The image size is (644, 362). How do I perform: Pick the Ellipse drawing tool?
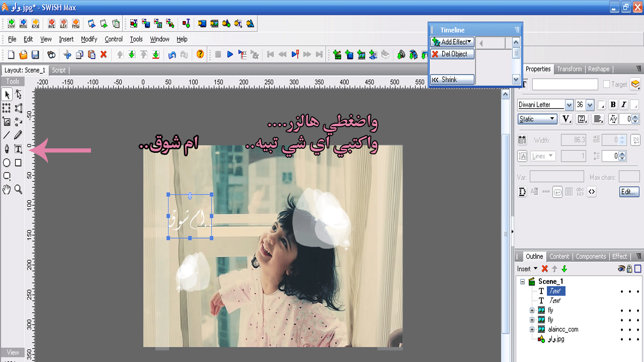[7, 162]
